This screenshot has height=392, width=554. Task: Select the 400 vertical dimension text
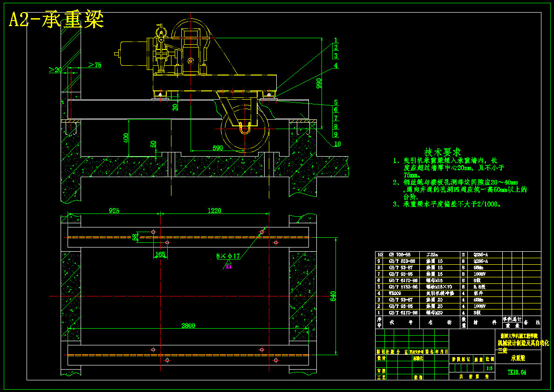click(x=126, y=138)
